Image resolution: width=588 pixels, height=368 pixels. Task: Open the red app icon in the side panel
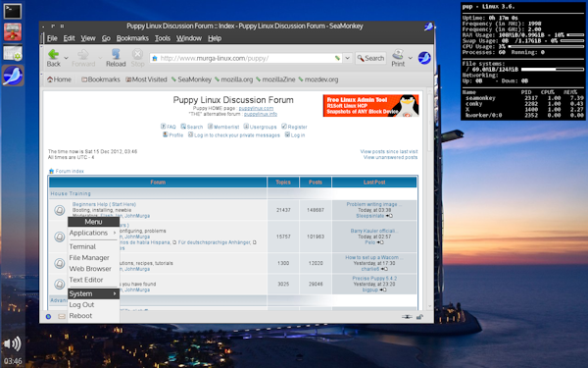(x=13, y=31)
